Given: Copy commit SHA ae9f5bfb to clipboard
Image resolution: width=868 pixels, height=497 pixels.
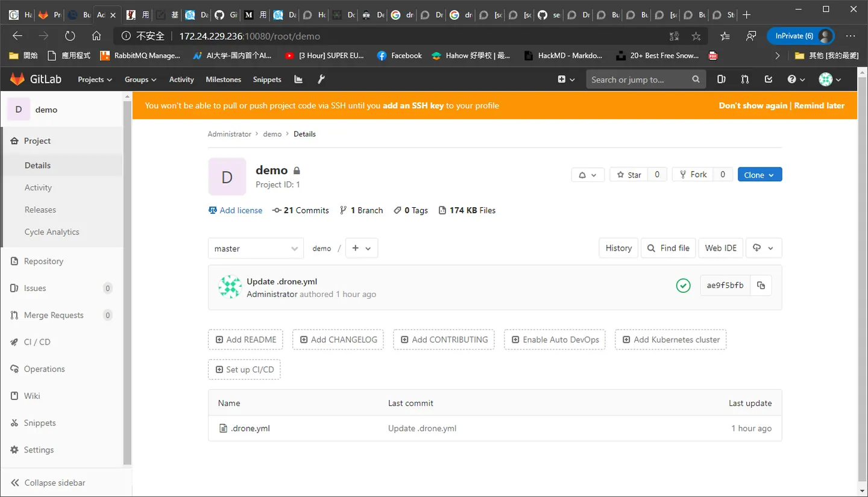Looking at the screenshot, I should point(761,286).
